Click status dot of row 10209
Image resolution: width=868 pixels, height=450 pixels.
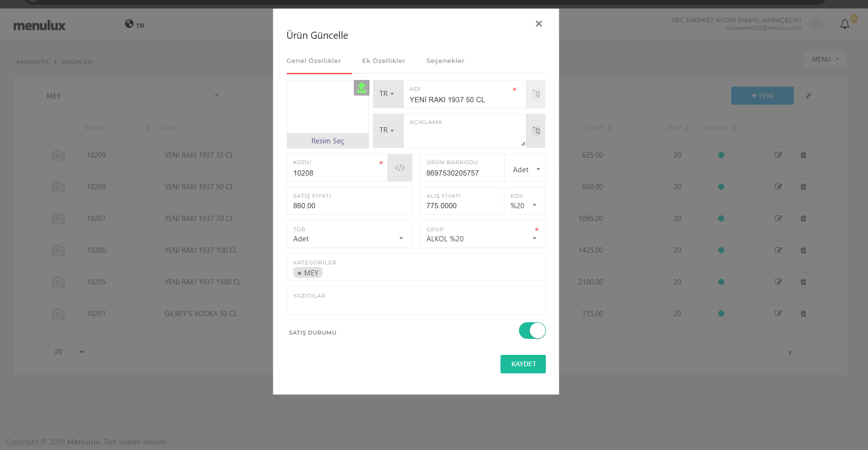pyautogui.click(x=721, y=155)
